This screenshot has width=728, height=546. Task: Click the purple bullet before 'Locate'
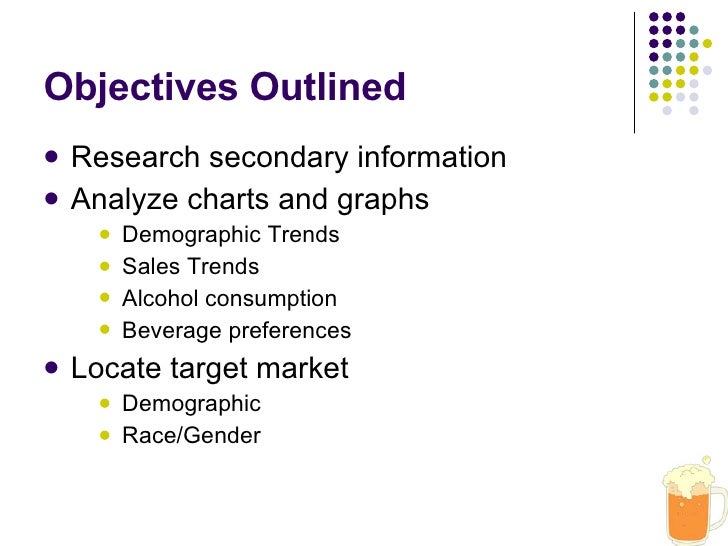[52, 368]
